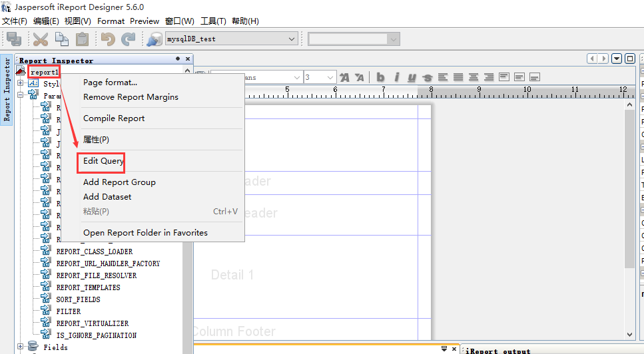
Task: Increase font size with the larger A icon
Action: pyautogui.click(x=344, y=77)
